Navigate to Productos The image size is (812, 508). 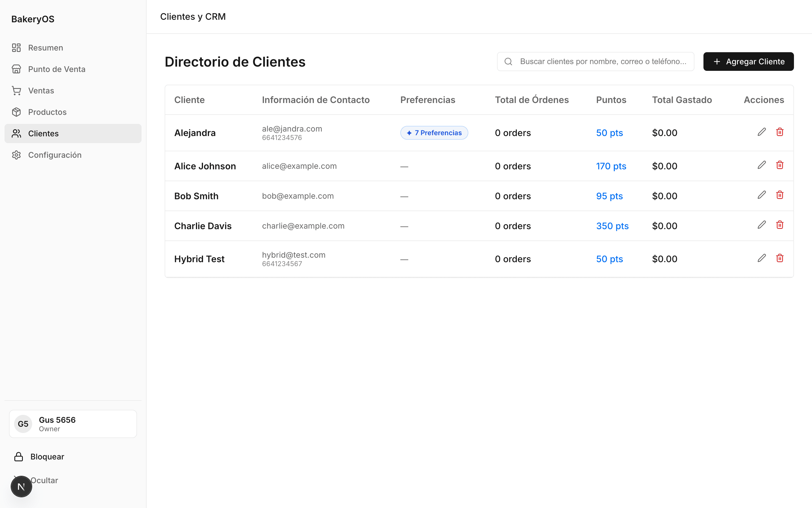tap(73, 112)
